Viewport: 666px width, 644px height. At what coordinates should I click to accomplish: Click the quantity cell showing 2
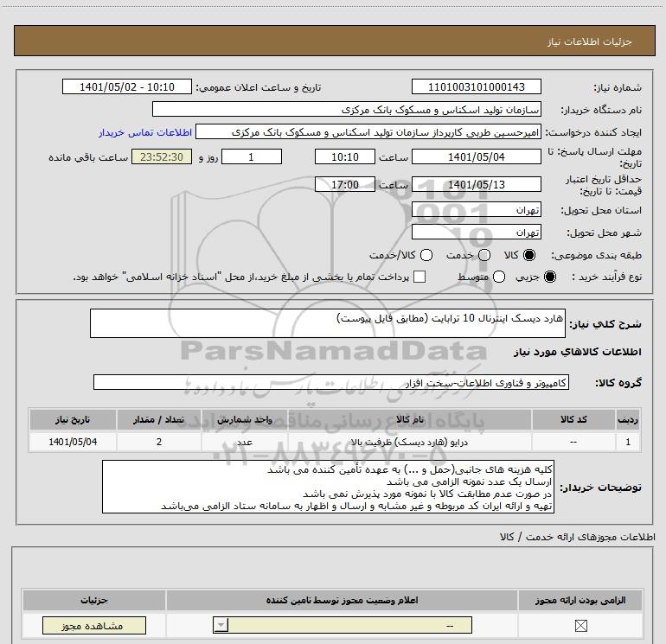(x=159, y=442)
